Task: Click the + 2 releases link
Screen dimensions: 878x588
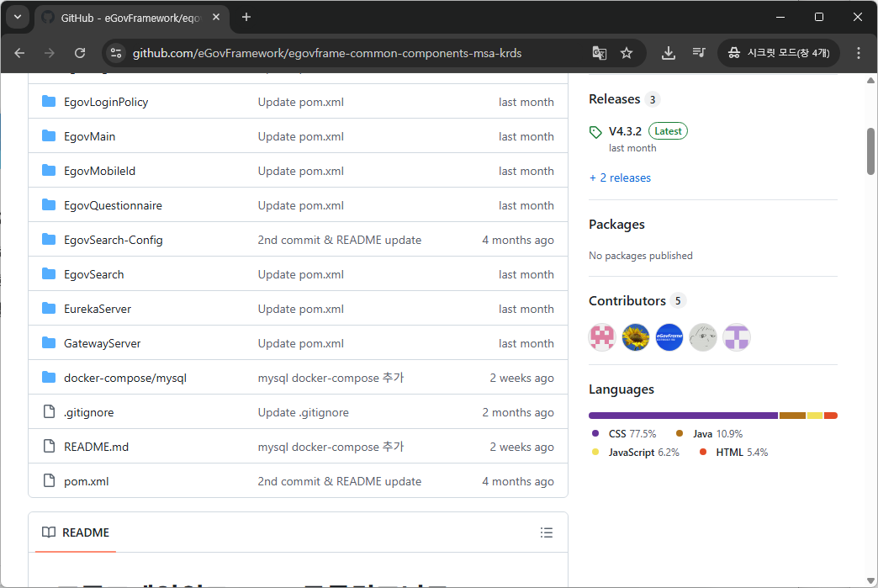Action: (620, 178)
